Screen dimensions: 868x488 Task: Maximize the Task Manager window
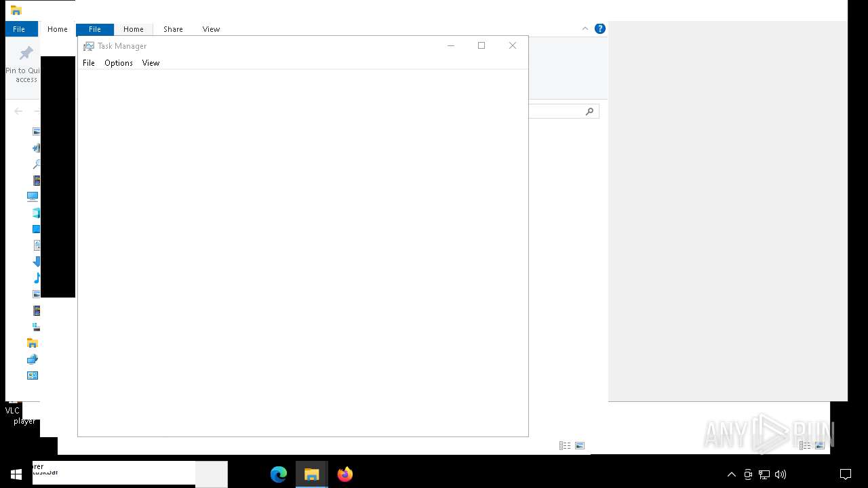coord(481,45)
